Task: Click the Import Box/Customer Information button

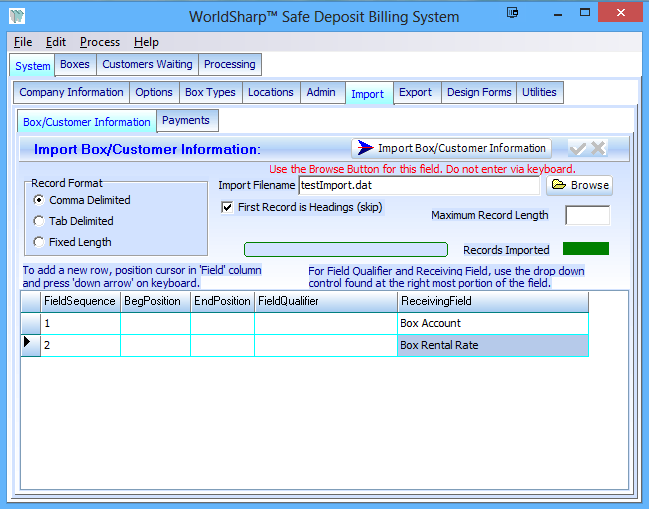Action: (451, 148)
